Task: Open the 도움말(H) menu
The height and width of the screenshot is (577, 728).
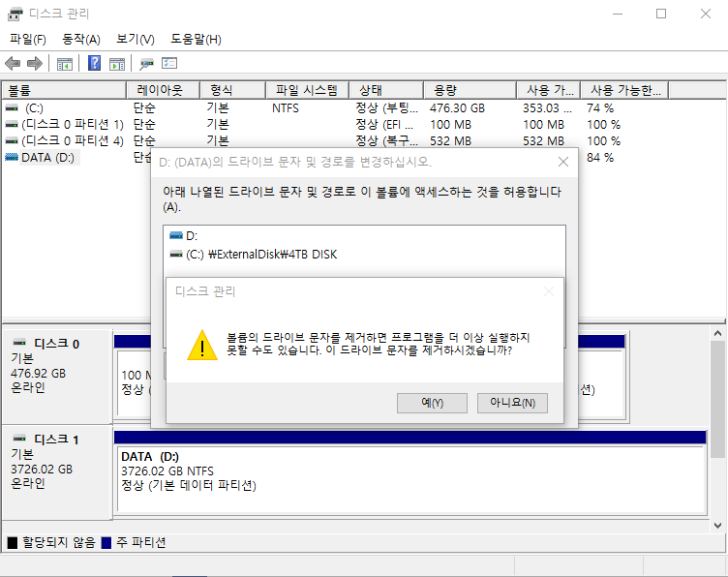Action: [x=196, y=40]
